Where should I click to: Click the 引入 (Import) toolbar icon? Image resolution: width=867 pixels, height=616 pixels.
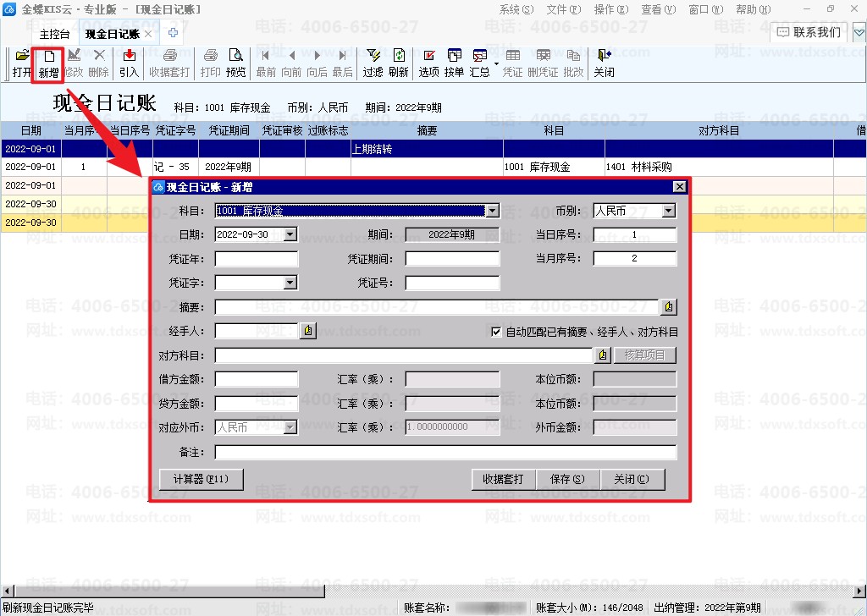tap(129, 63)
